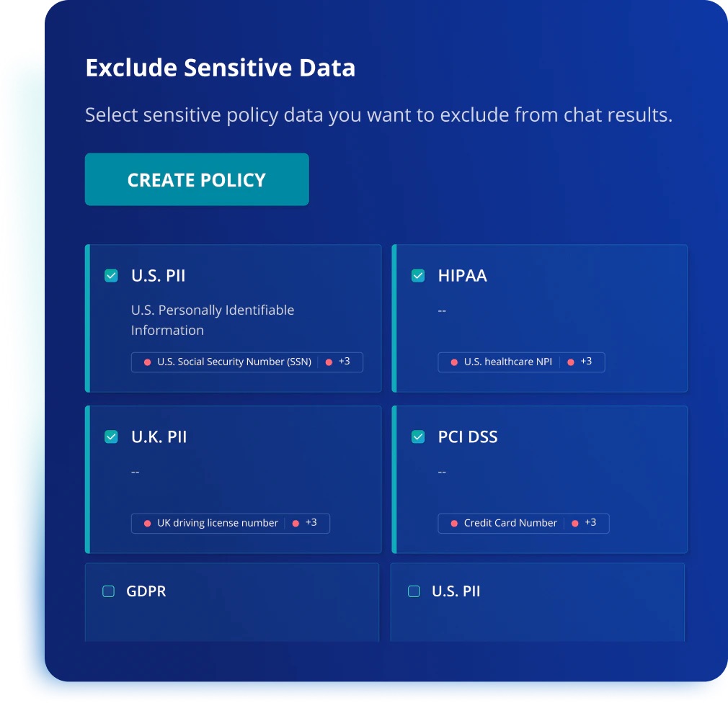Uncheck the first U.S. PII checkbox

click(x=111, y=275)
